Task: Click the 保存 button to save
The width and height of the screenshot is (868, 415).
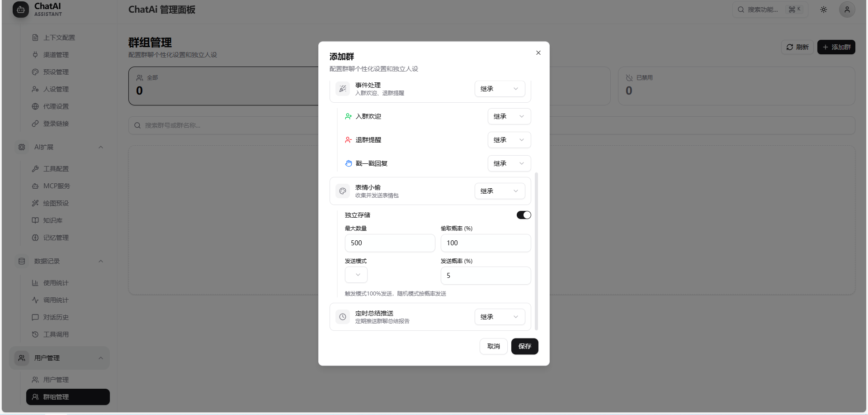Action: (524, 346)
